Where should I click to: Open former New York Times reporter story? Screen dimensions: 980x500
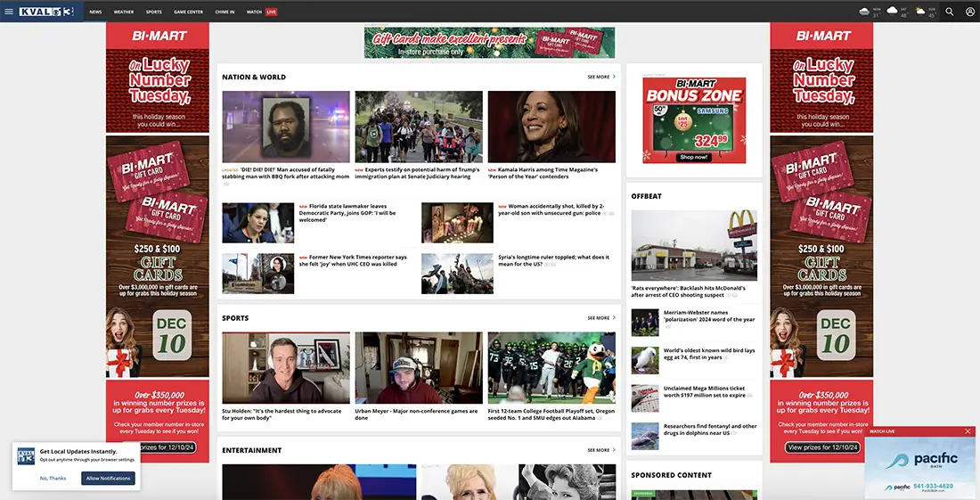pos(353,260)
